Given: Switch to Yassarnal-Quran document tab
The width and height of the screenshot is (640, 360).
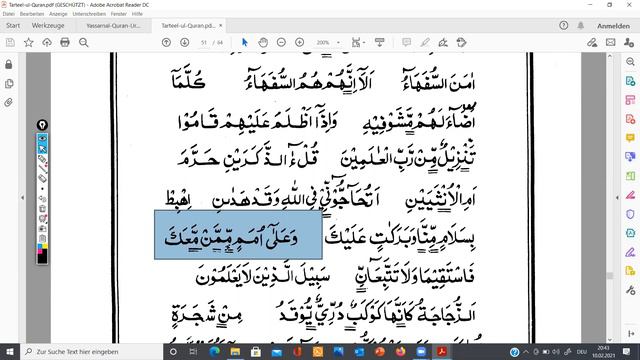Looking at the screenshot, I should point(113,25).
